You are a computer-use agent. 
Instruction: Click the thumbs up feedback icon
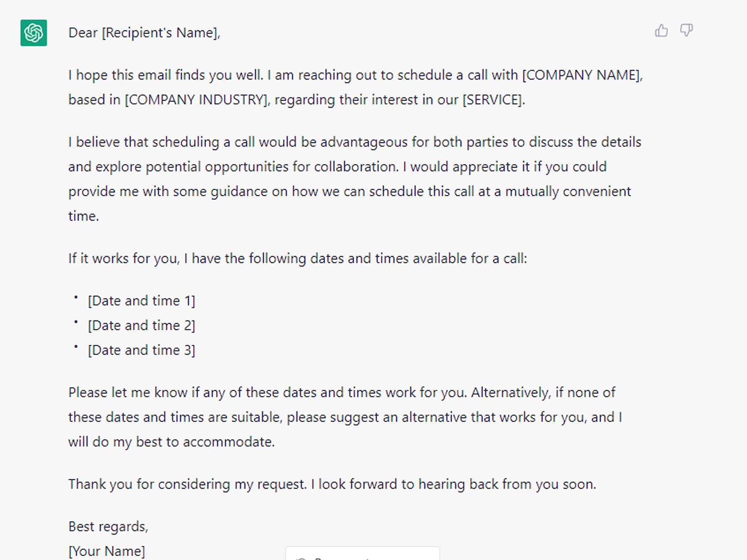[661, 30]
